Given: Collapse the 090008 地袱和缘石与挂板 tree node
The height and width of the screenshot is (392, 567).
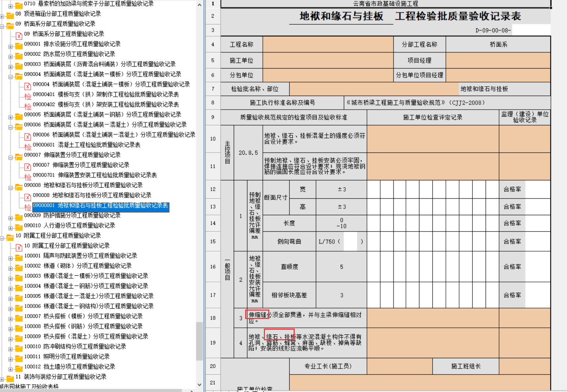Looking at the screenshot, I should click(11, 188).
